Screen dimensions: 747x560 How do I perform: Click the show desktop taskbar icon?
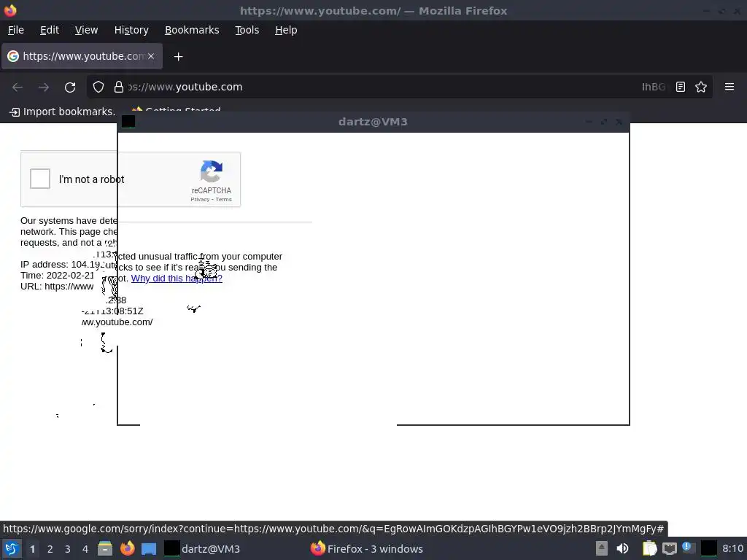coord(149,549)
